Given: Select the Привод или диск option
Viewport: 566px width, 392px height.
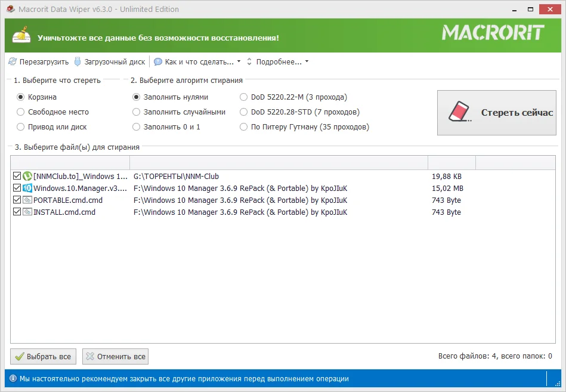Looking at the screenshot, I should [x=20, y=126].
